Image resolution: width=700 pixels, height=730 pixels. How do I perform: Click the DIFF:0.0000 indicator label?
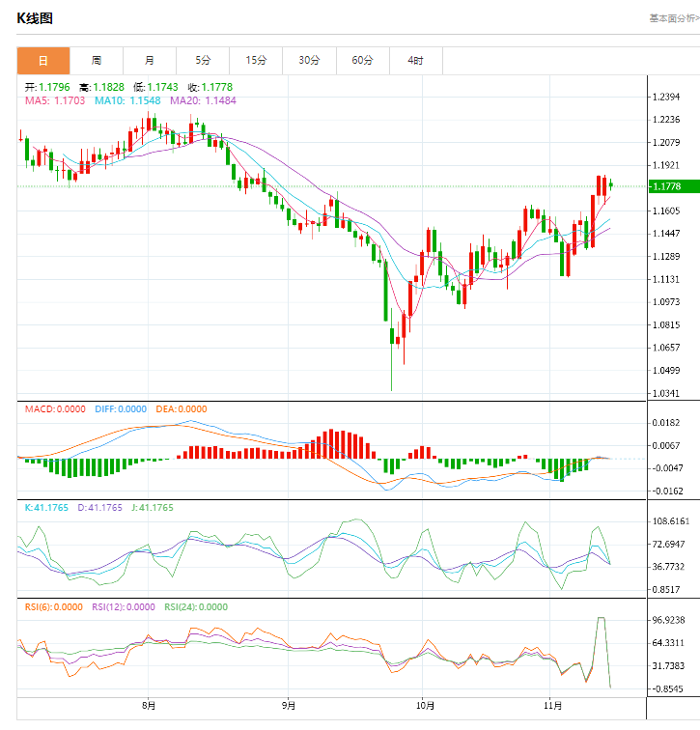[121, 409]
